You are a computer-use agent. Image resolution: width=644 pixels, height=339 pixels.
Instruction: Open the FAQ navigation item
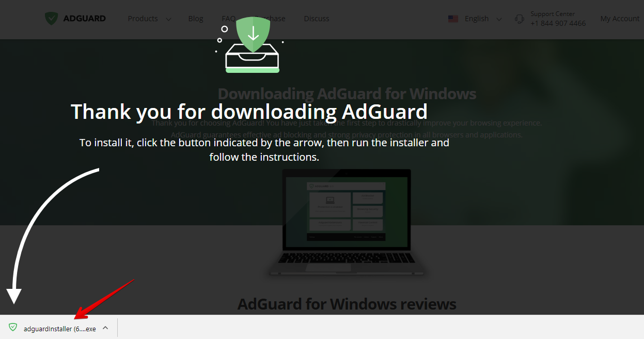(x=226, y=19)
